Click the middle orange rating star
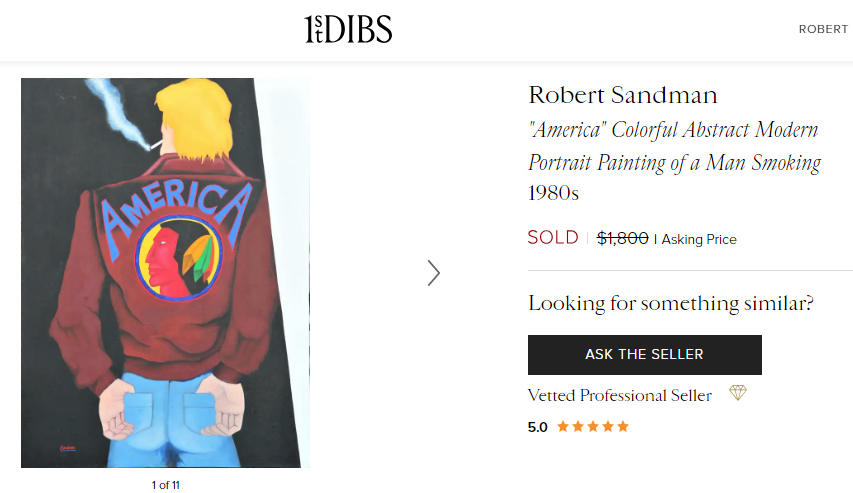Viewport: 853px width, 493px height. (593, 427)
